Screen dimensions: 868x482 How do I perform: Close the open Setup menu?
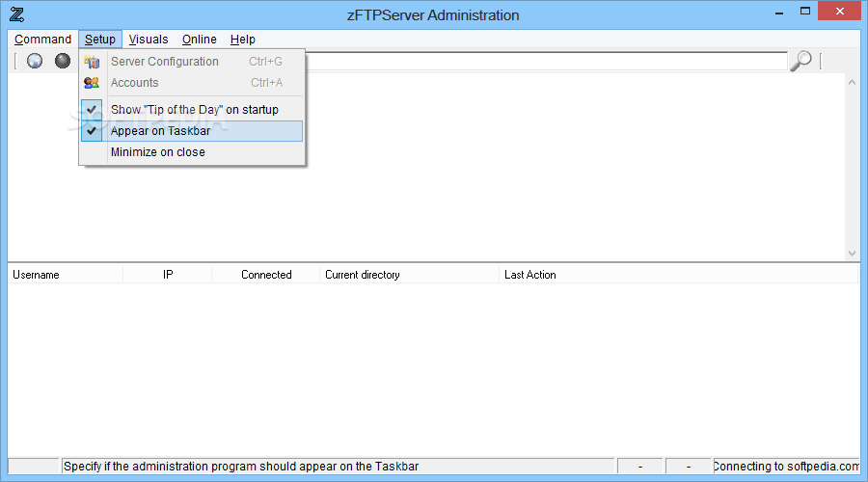99,40
